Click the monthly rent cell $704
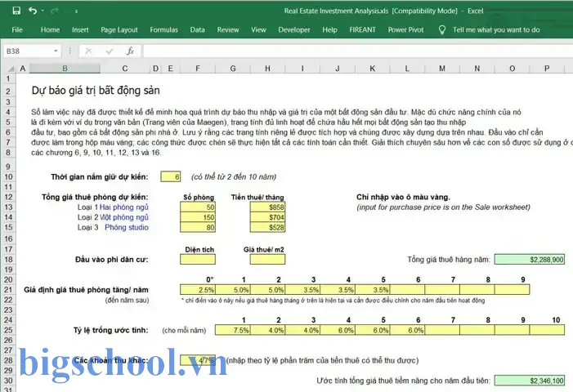The image size is (573, 392). [267, 217]
